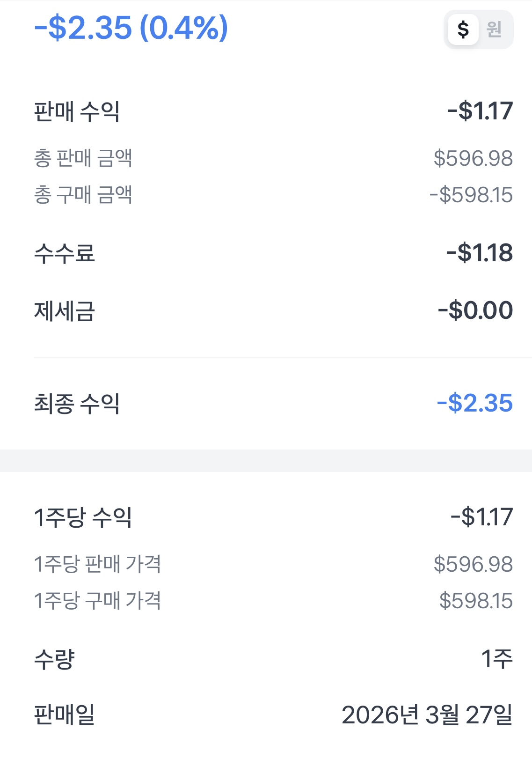
Task: Tap the 1주당 판매 가격 label
Action: [x=97, y=564]
